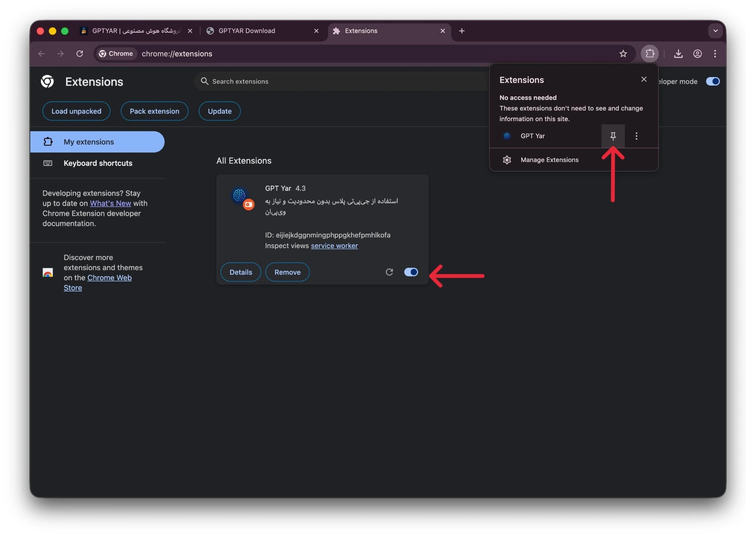Open the Chrome three-dot menu

[x=715, y=54]
